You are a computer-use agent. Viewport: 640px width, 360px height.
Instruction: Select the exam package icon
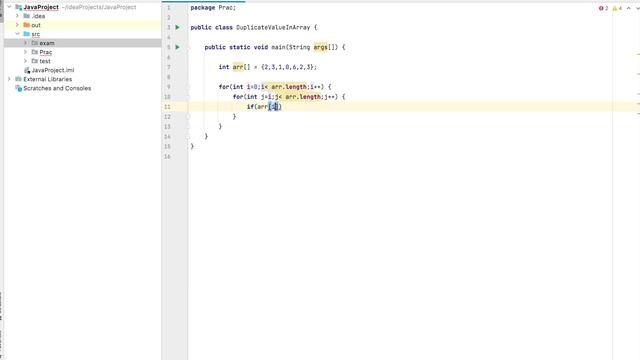pos(35,43)
